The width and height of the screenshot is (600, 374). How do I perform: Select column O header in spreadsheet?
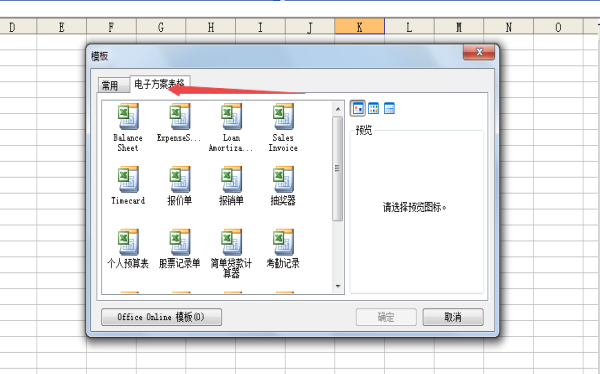tap(558, 27)
